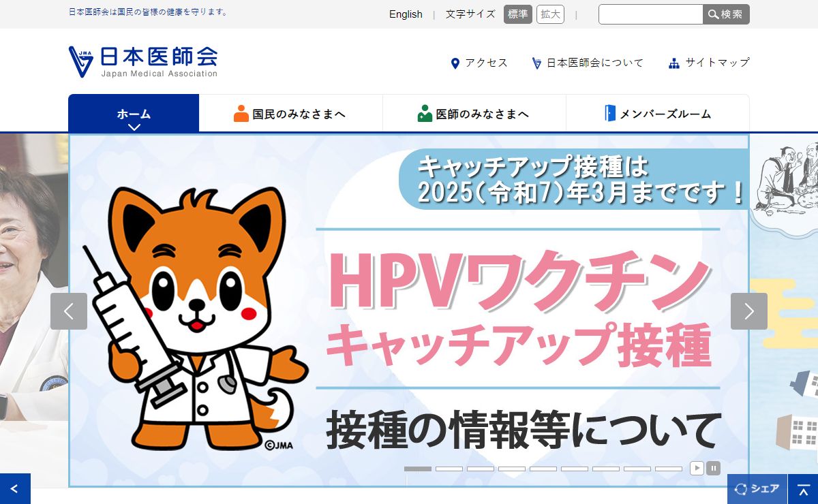
Task: Click the search text input field
Action: pyautogui.click(x=650, y=14)
